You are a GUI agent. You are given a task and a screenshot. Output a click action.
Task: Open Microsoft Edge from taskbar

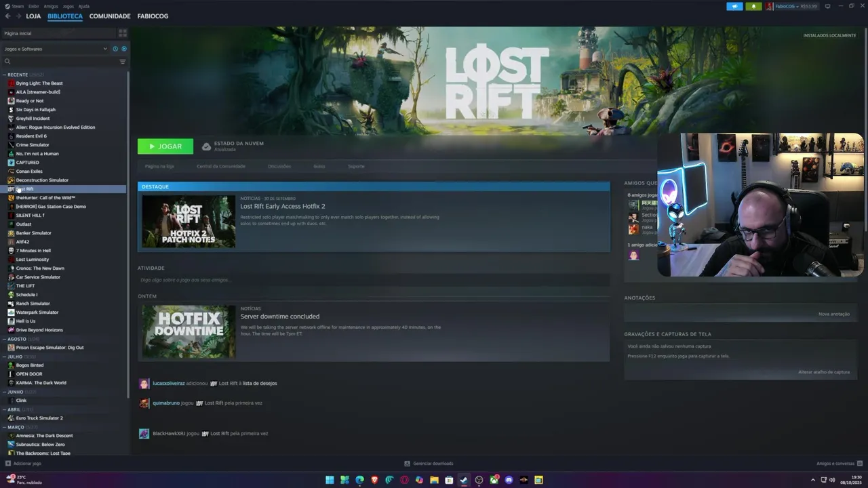coord(359,480)
